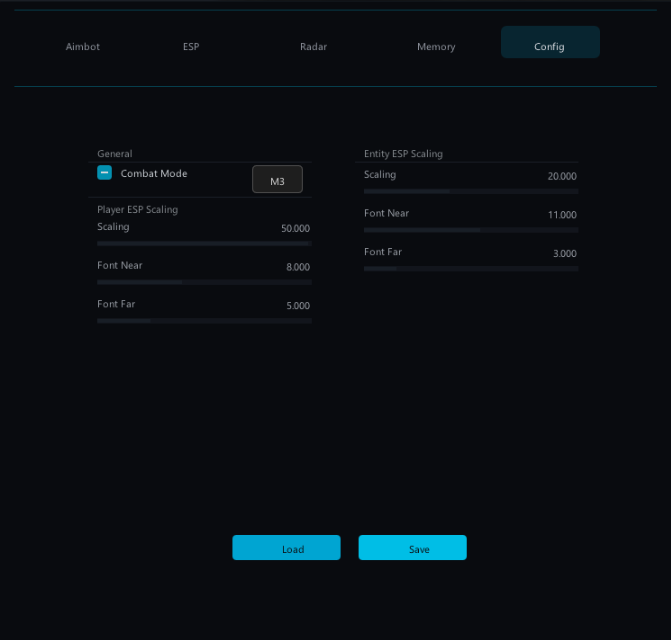Open the ESP tab
Viewport: 671px width, 640px height.
[x=191, y=46]
